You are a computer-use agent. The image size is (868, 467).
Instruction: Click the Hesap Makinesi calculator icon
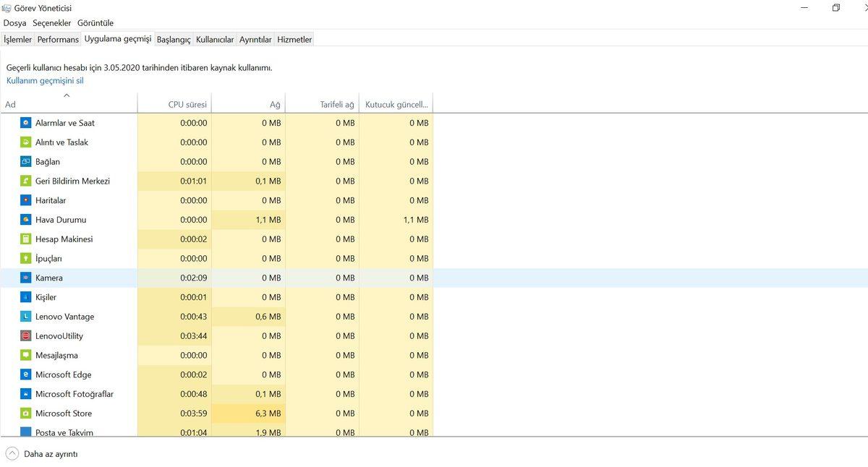point(26,239)
